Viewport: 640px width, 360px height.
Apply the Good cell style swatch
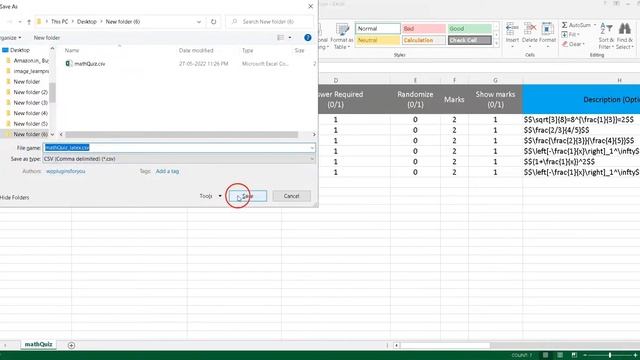[470, 29]
